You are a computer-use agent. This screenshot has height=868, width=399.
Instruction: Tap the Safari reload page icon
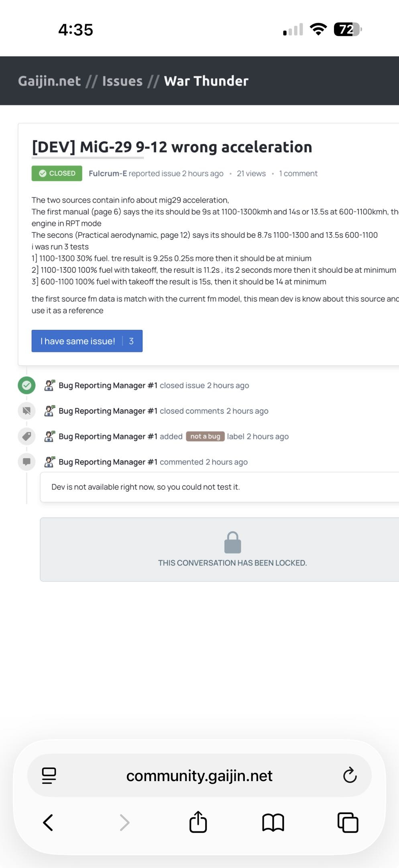[x=350, y=775]
